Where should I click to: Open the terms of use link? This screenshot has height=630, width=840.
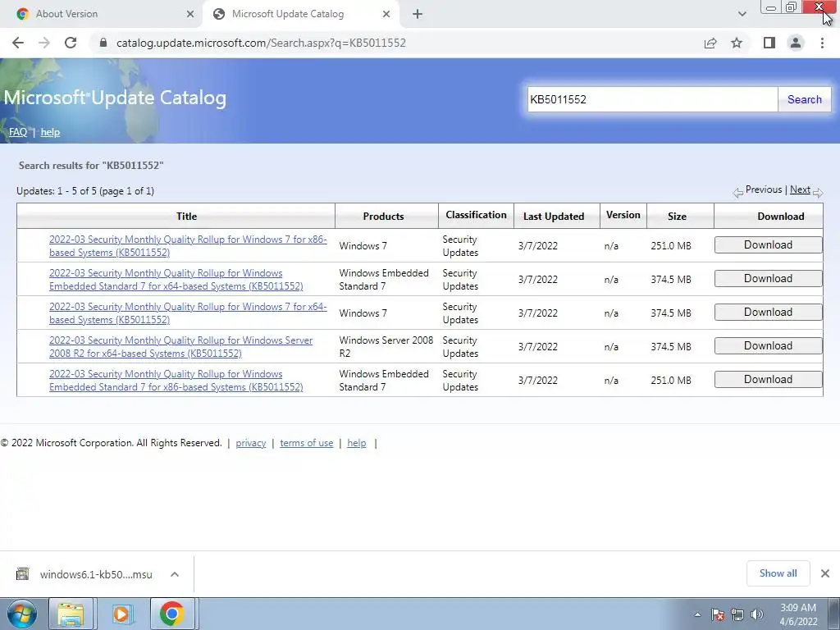click(307, 443)
